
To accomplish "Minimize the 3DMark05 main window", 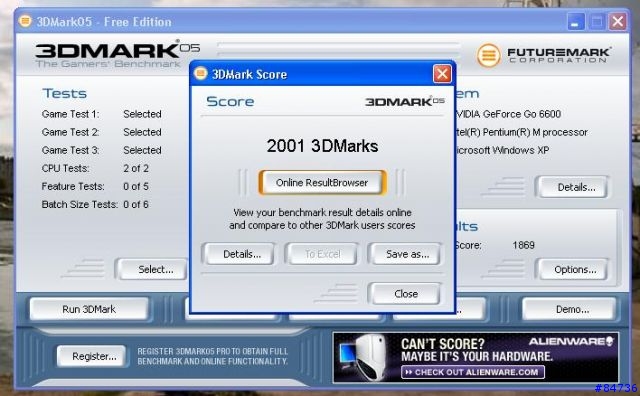I will [x=576, y=21].
